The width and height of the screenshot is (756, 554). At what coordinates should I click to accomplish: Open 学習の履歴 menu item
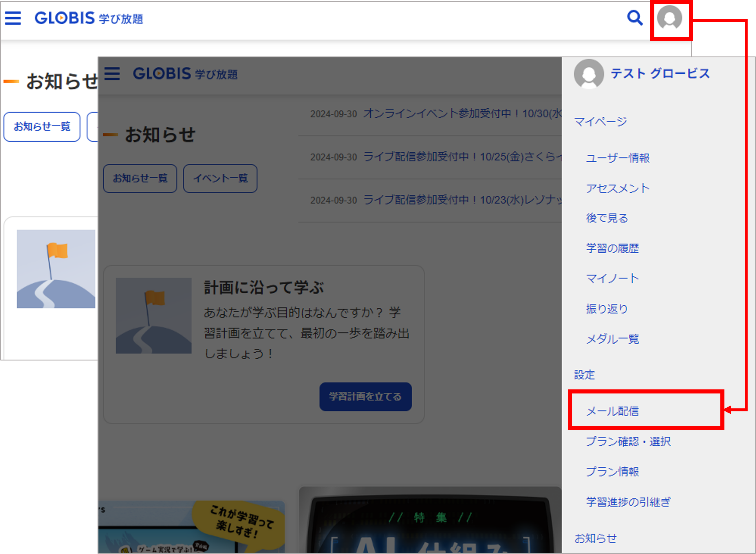(x=612, y=248)
